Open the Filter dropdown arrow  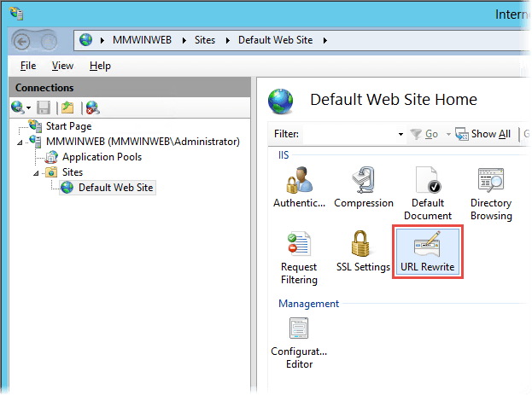tap(400, 134)
